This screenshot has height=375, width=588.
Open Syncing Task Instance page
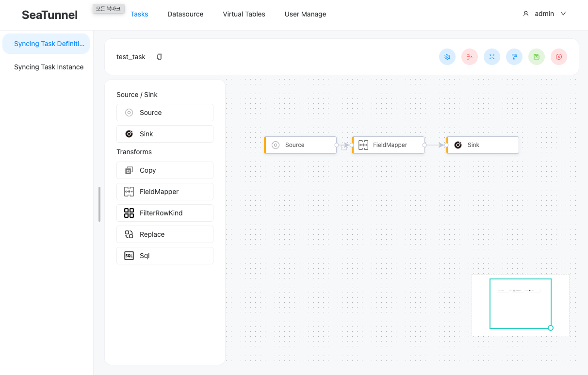49,67
